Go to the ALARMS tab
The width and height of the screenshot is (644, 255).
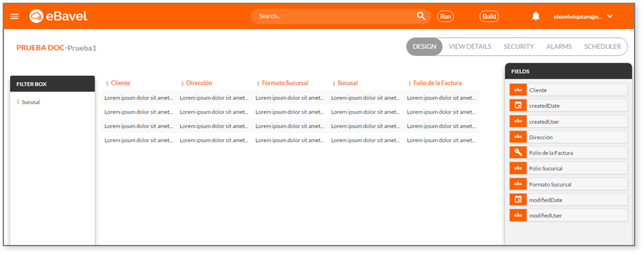click(559, 46)
